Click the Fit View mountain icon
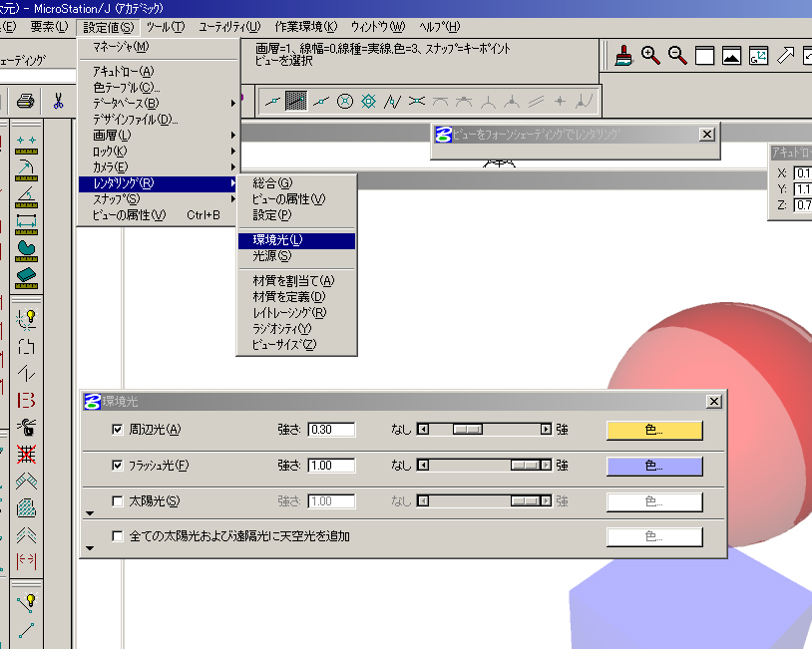Screen dimensions: 812x649 coord(731,56)
